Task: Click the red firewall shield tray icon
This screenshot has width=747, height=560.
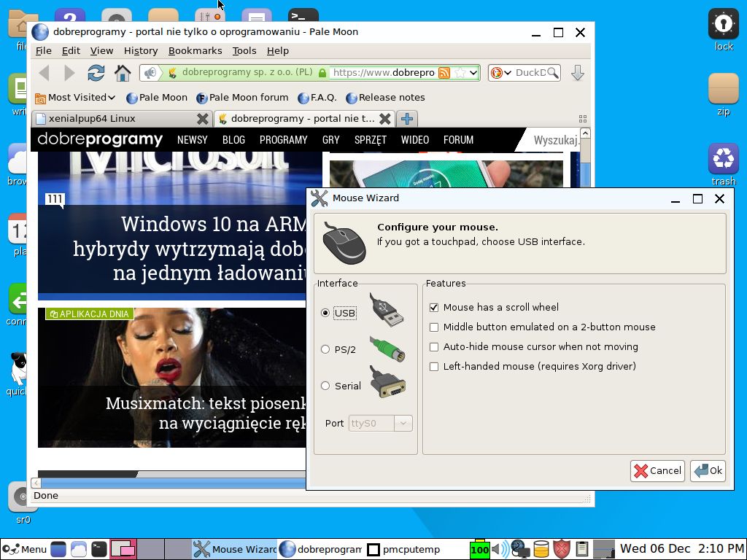Action: 562,549
